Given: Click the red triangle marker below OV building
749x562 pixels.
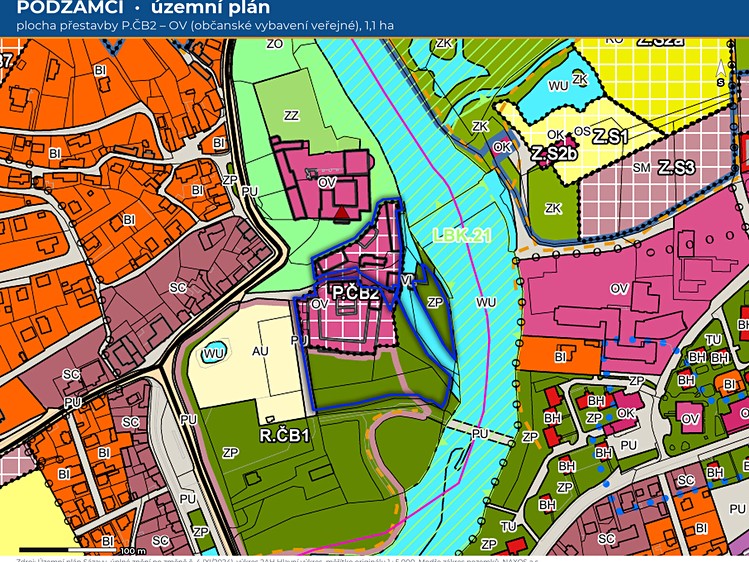Looking at the screenshot, I should tap(341, 214).
